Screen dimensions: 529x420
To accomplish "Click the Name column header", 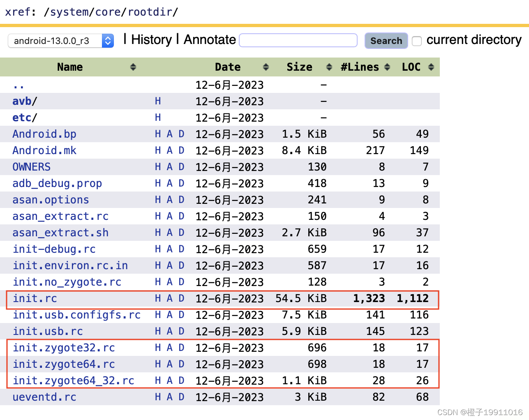I will tap(70, 67).
